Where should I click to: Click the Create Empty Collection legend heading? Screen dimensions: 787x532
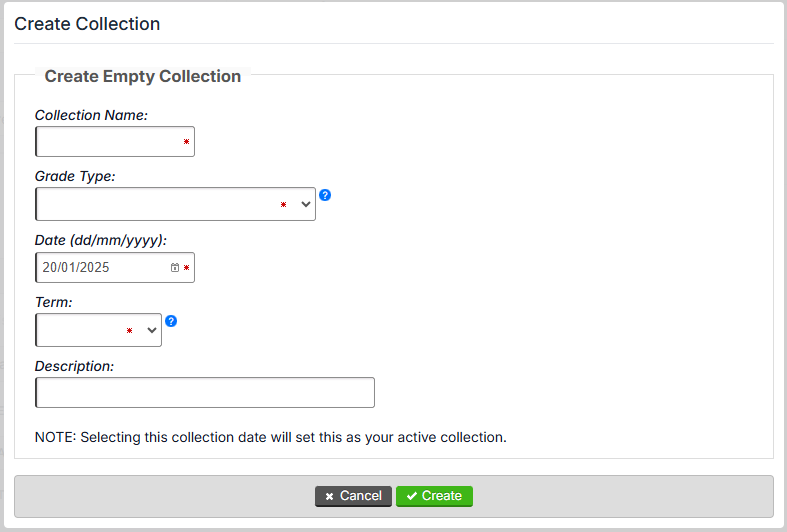pyautogui.click(x=143, y=76)
